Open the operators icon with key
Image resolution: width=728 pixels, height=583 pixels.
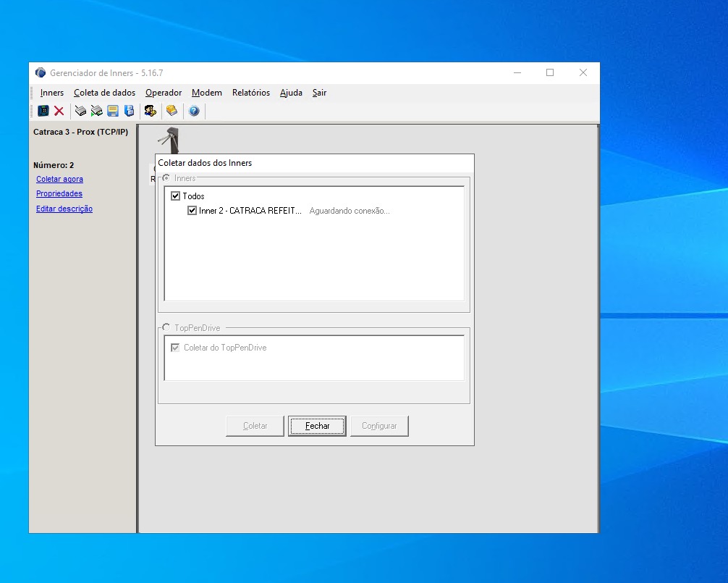click(150, 111)
